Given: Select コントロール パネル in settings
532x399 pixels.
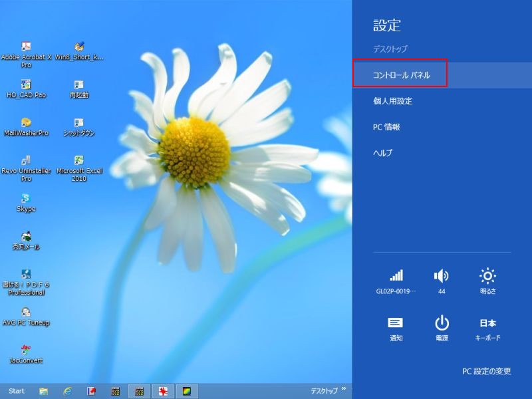Looking at the screenshot, I should (401, 75).
